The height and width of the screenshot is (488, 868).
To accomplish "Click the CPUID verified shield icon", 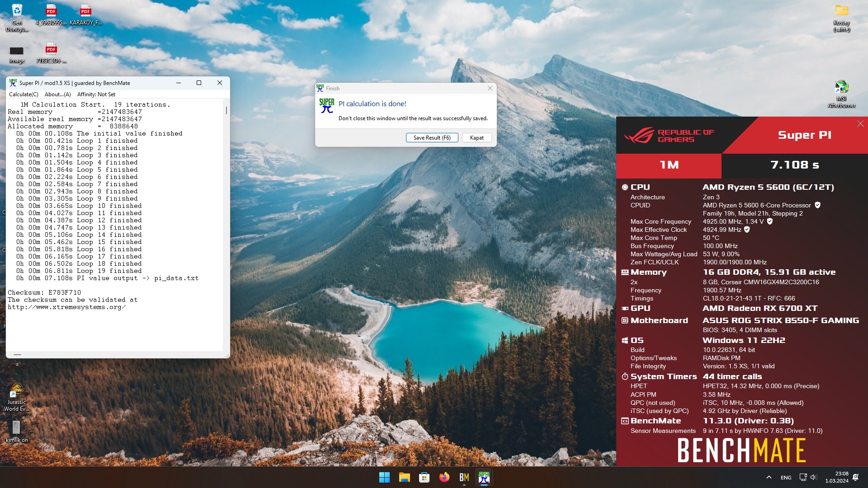I will point(817,205).
